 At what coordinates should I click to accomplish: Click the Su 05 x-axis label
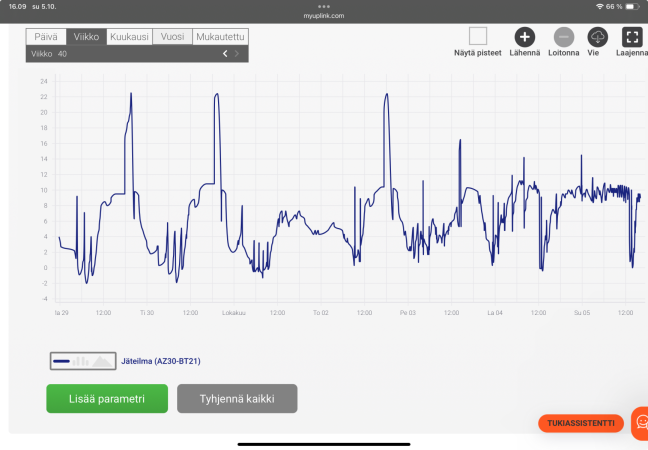coord(582,313)
